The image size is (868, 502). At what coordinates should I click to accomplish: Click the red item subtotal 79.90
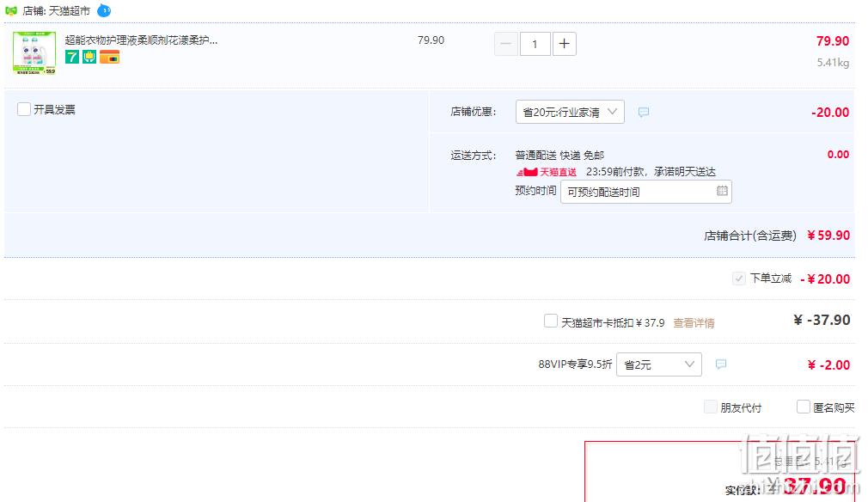tap(833, 41)
